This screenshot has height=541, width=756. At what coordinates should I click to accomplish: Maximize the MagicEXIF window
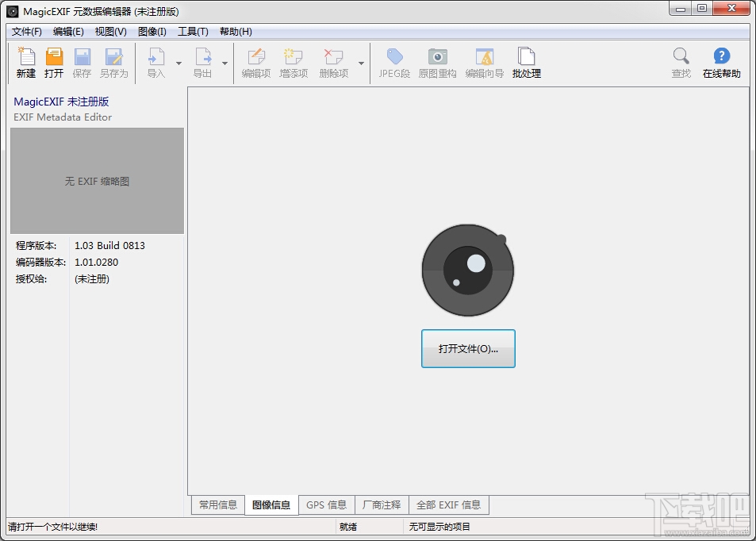click(x=702, y=9)
